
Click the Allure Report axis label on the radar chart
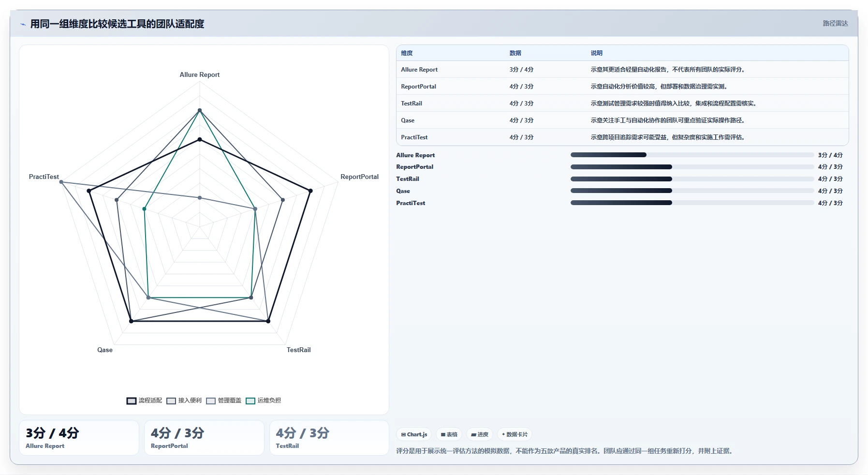[200, 74]
